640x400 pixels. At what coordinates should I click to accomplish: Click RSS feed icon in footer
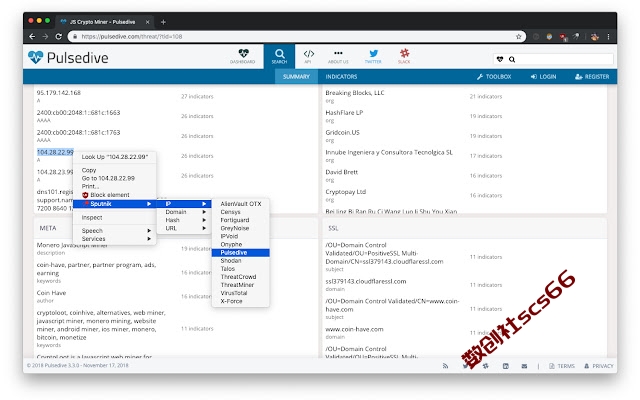445,366
